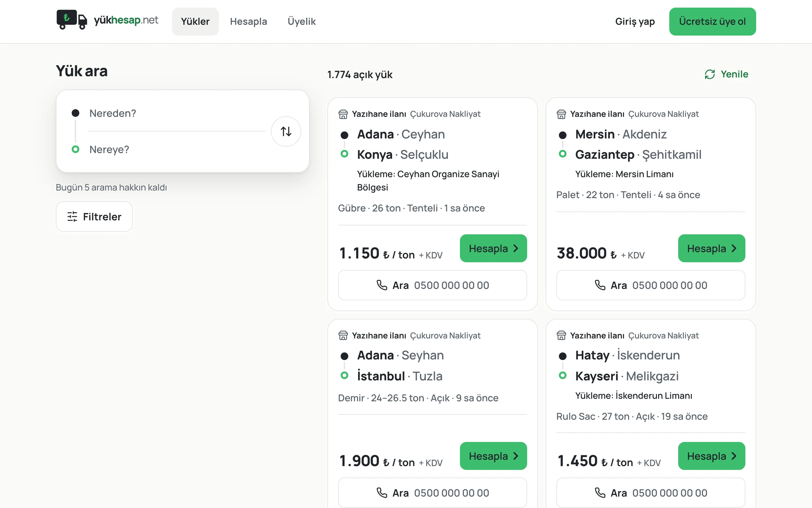Click the storefront icon on the Mersin Akdeniz card
The width and height of the screenshot is (812, 508).
coord(561,114)
